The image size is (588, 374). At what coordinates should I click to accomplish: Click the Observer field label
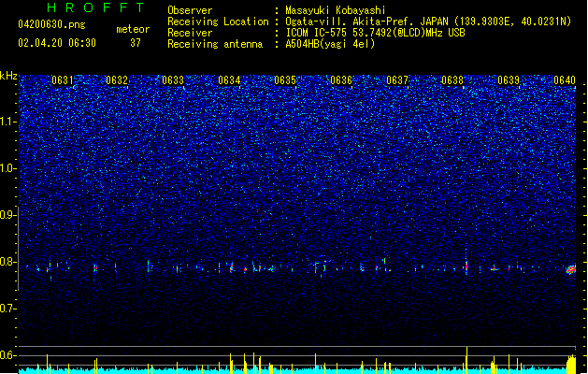click(x=190, y=10)
